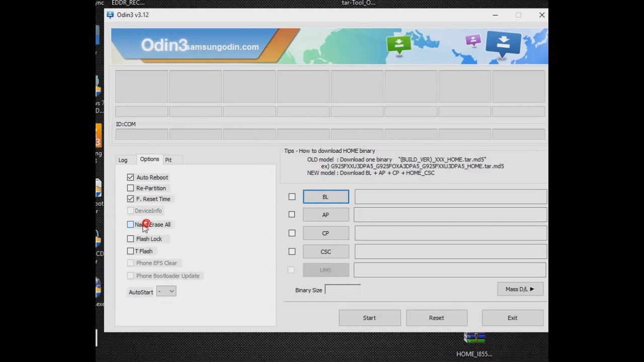Enable the Re-Partition checkbox

(130, 188)
